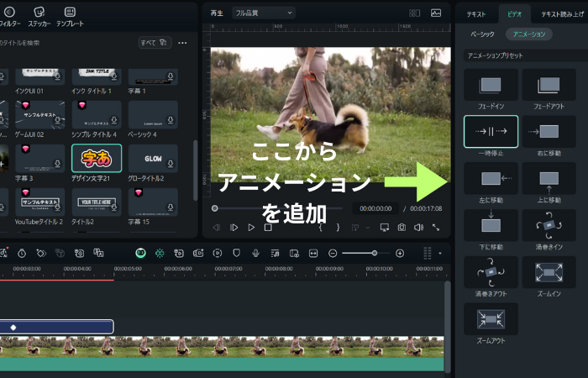Apply the 下に移動 animation preset
The image size is (588, 378).
tap(491, 225)
